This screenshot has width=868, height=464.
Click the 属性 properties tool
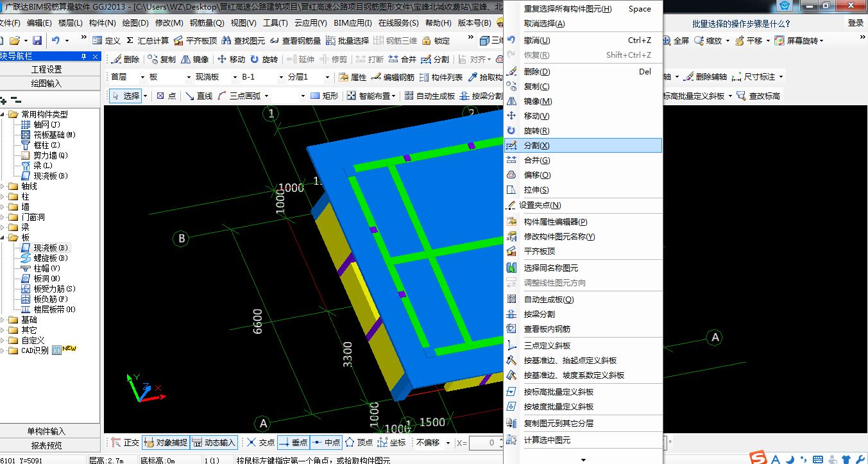click(353, 77)
